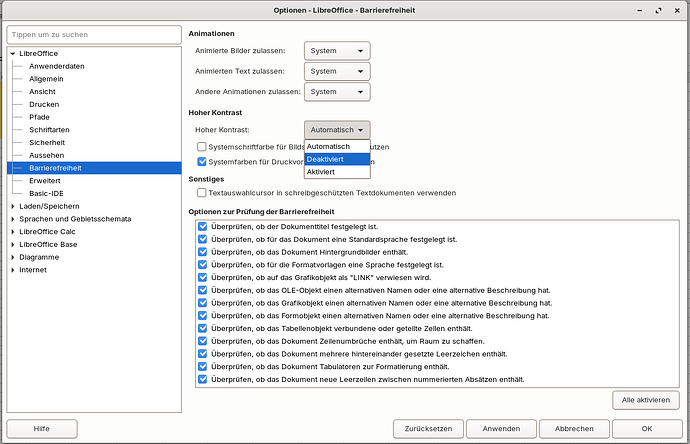Choose 'Aktiviert' from the contrast dropdown list
Image resolution: width=690 pixels, height=444 pixels.
coord(337,172)
